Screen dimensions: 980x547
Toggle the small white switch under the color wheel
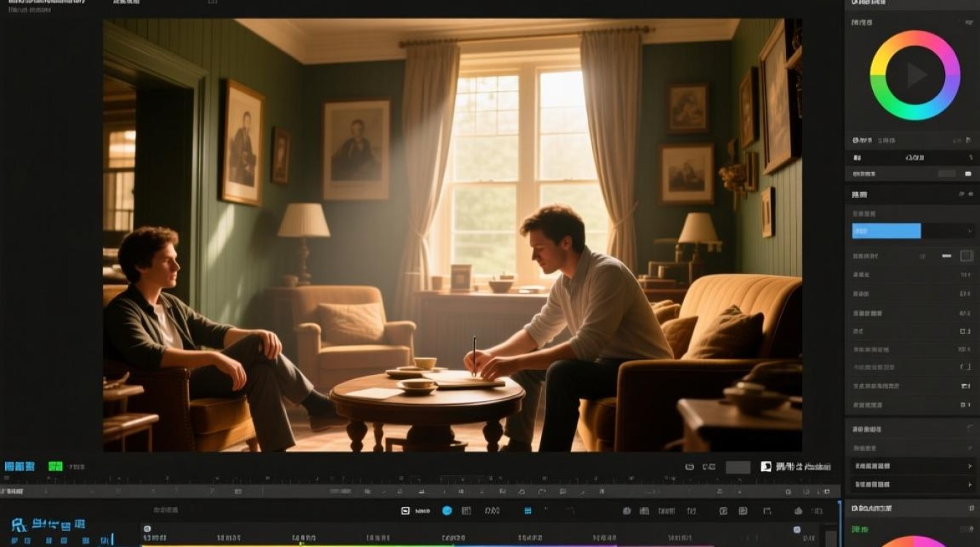[x=968, y=174]
